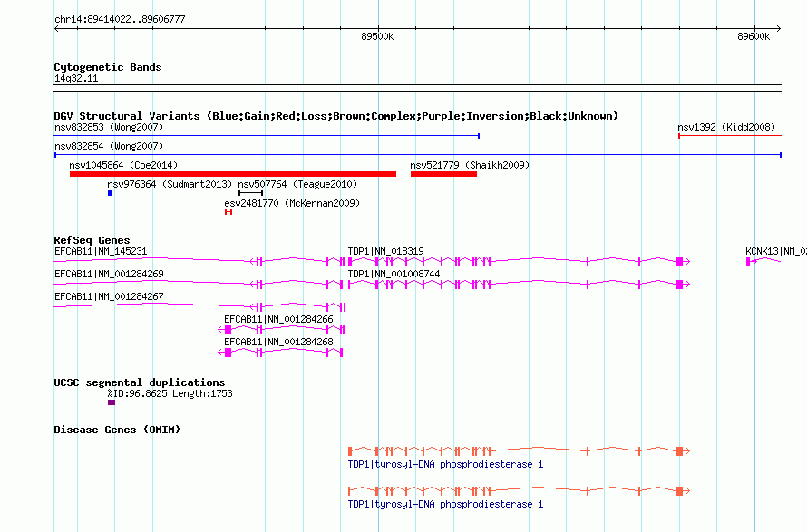The height and width of the screenshot is (532, 807).
Task: Click the chr14:89414022..89606777 region label
Action: point(120,20)
